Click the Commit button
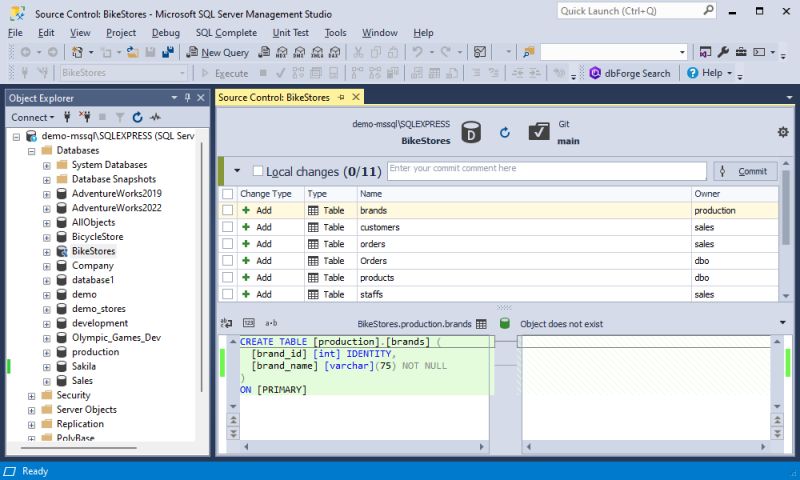Viewport: 800px width, 480px height. pos(745,171)
